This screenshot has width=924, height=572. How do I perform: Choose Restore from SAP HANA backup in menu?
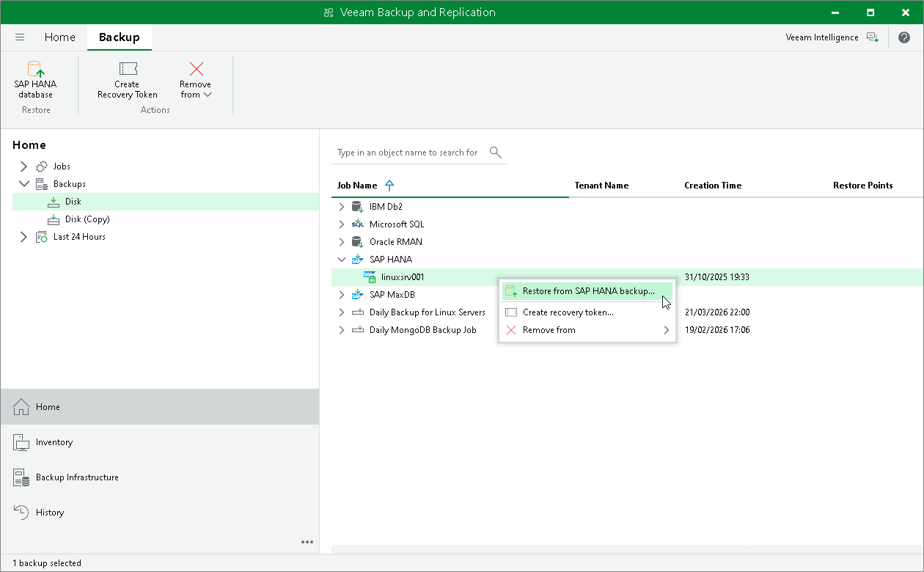tap(587, 291)
